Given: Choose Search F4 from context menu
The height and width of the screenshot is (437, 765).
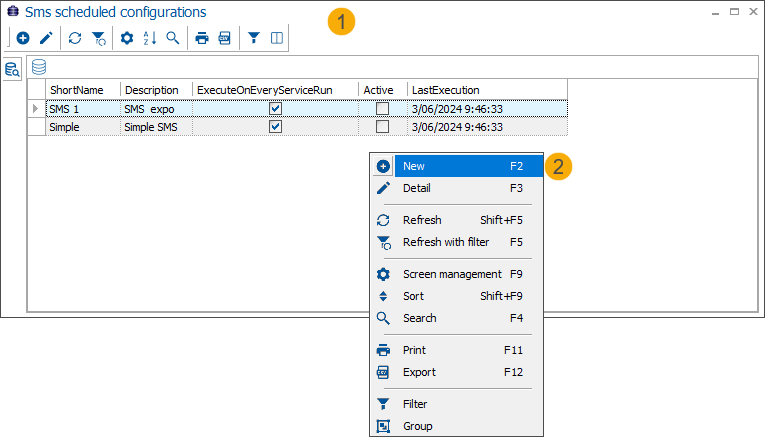Looking at the screenshot, I should pos(458,318).
